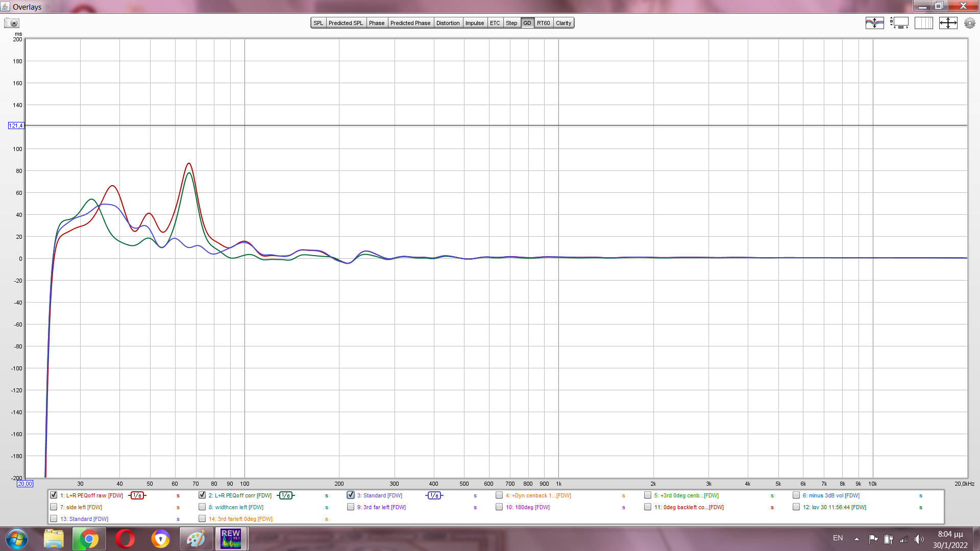Click the graph limits arrows icon

click(948, 23)
